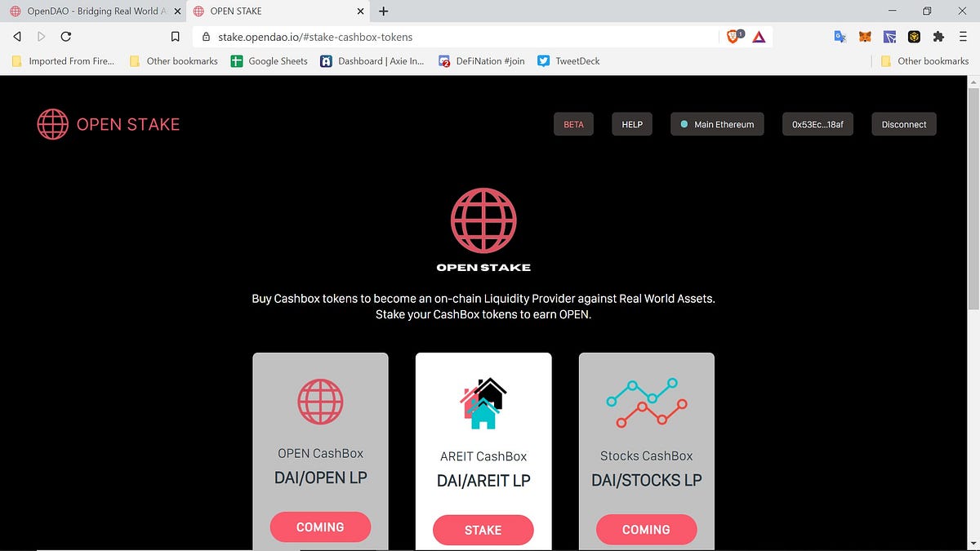Image resolution: width=980 pixels, height=551 pixels.
Task: Open the extensions puzzle piece menu
Action: tap(938, 37)
